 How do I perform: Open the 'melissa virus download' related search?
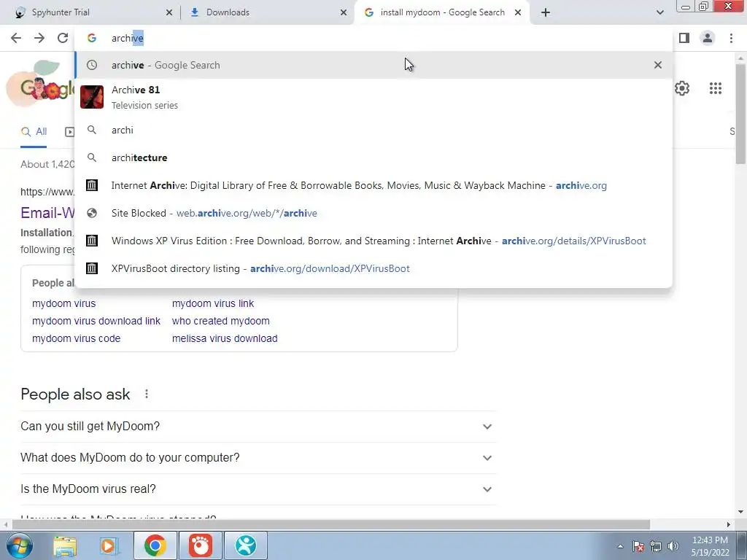[225, 338]
